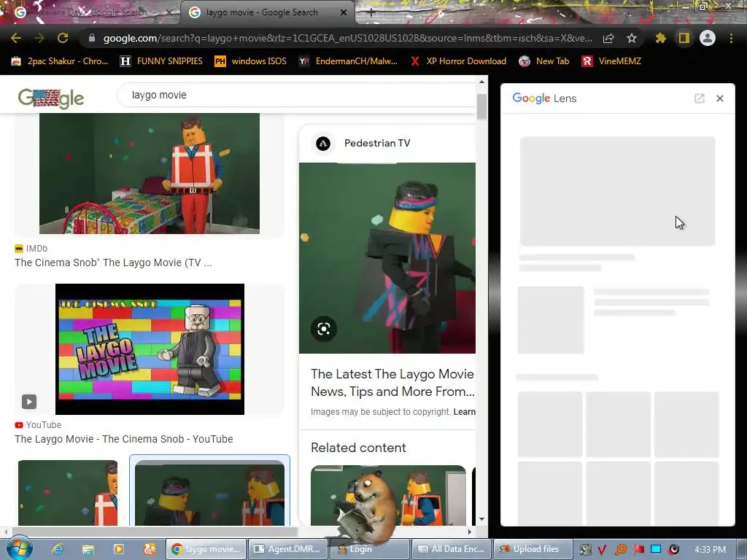Image resolution: width=747 pixels, height=560 pixels.
Task: Click the horizontal scrollbar right arrow
Action: 470,532
